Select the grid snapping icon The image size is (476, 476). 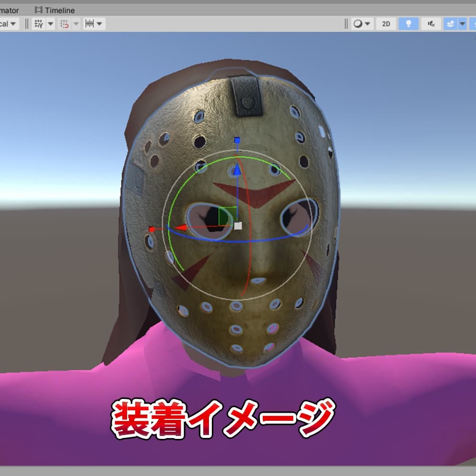pyautogui.click(x=65, y=23)
